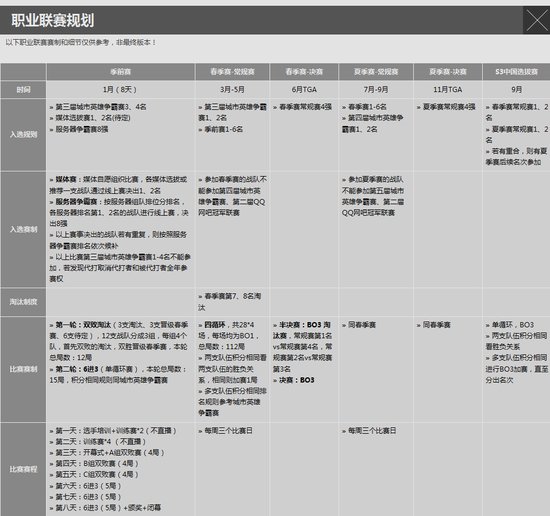Click 每周三个比赛日 in the 夏季赛-常规赛 column
Viewport: 550px width, 516px height.
click(369, 431)
